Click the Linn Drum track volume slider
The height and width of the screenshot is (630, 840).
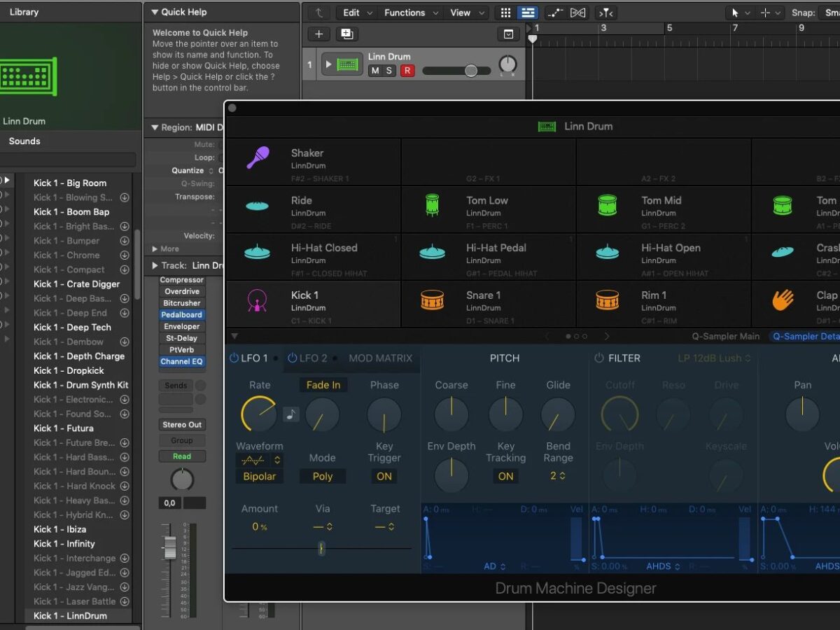pos(470,71)
